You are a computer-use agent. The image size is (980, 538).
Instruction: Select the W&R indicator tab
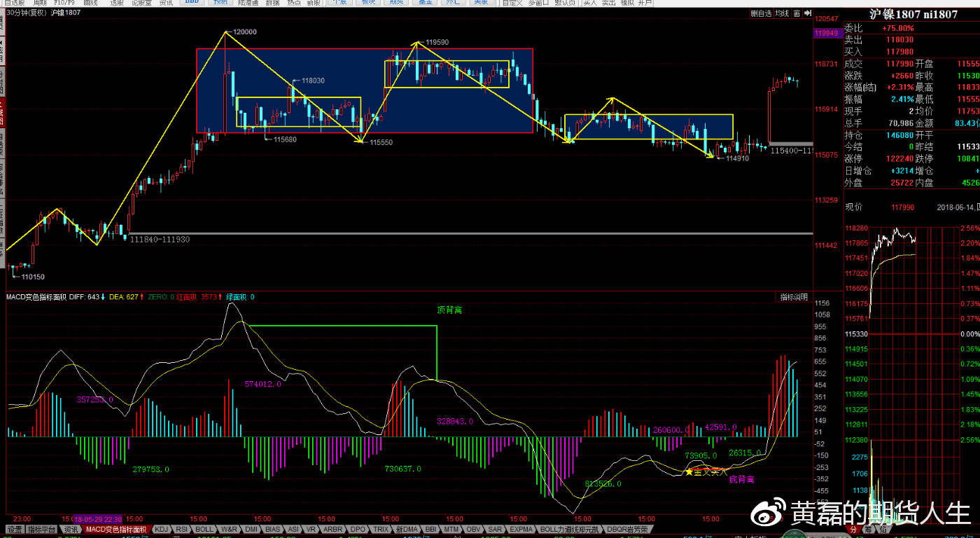click(229, 528)
